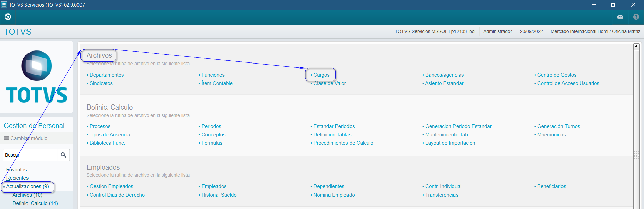Open Control Dias de Derecho
This screenshot has width=644, height=209.
(x=117, y=195)
